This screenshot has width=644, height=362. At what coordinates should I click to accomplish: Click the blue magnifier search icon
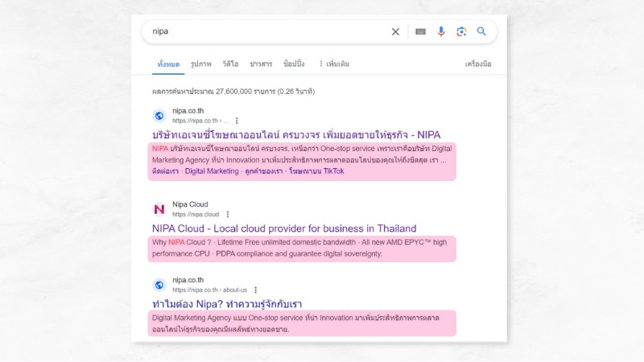click(481, 31)
